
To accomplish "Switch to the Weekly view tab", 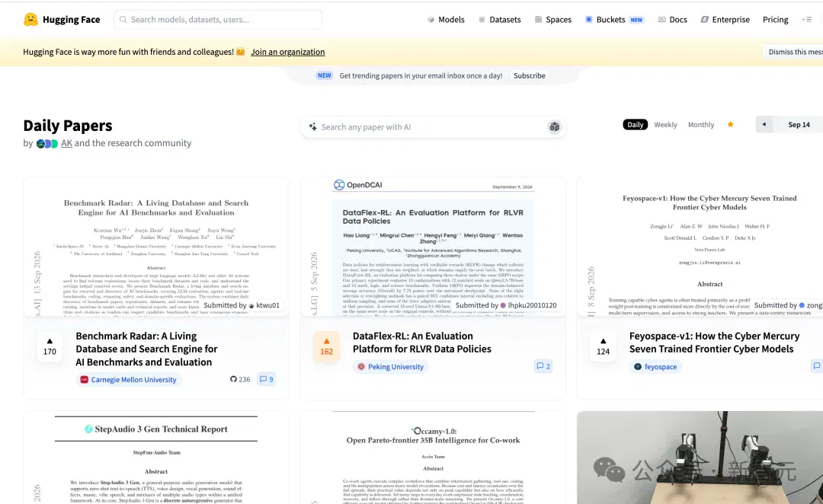I will tap(665, 124).
